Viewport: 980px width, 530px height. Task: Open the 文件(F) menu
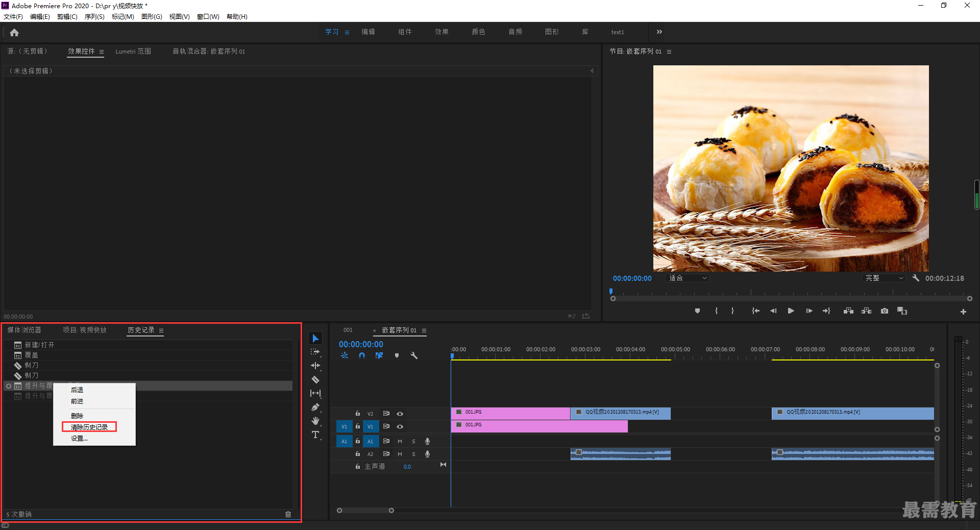click(13, 17)
